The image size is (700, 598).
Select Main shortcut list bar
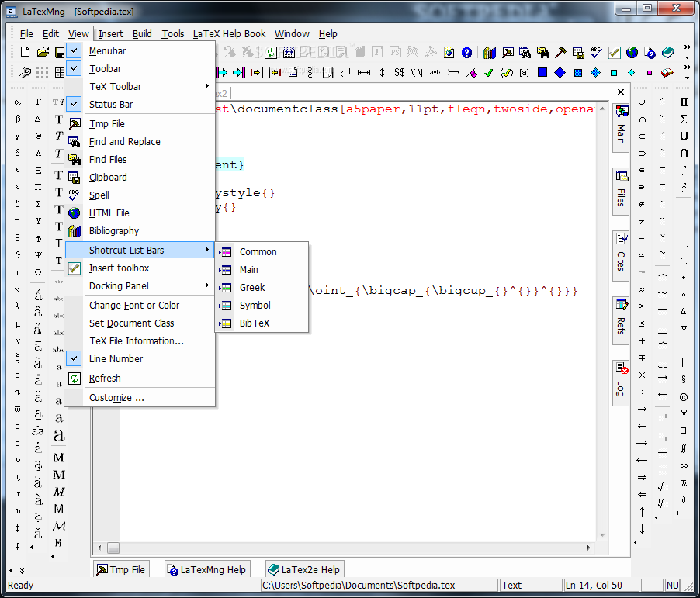pyautogui.click(x=262, y=270)
